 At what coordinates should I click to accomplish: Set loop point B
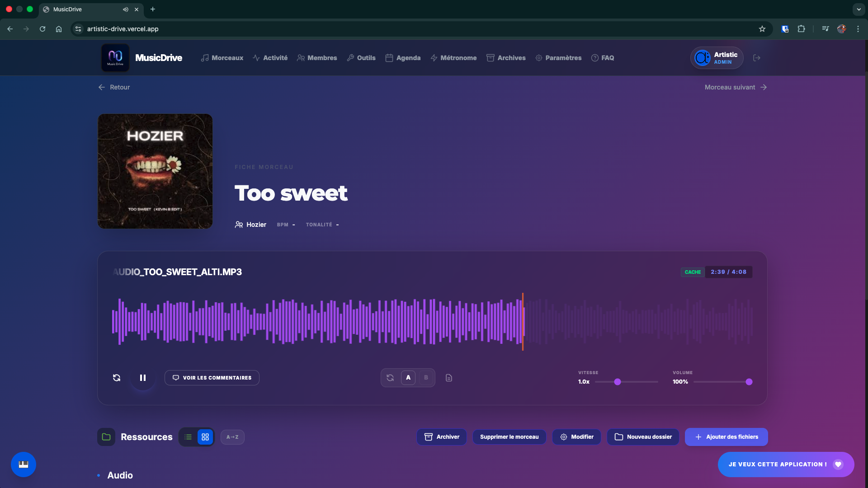(x=426, y=378)
